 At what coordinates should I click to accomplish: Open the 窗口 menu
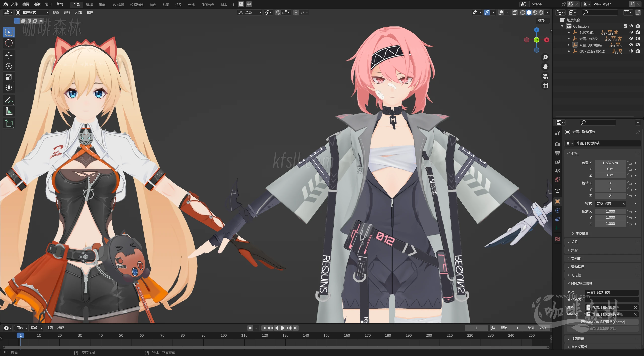pos(48,4)
